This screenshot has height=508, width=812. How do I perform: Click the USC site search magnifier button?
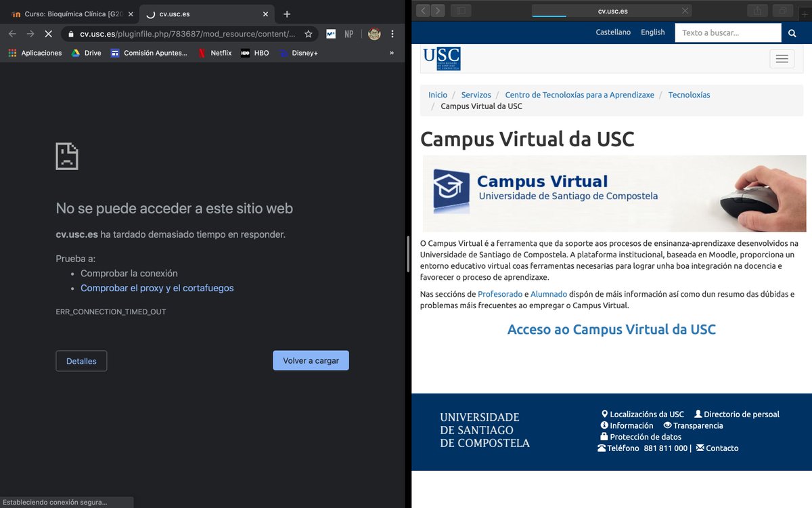pos(792,33)
